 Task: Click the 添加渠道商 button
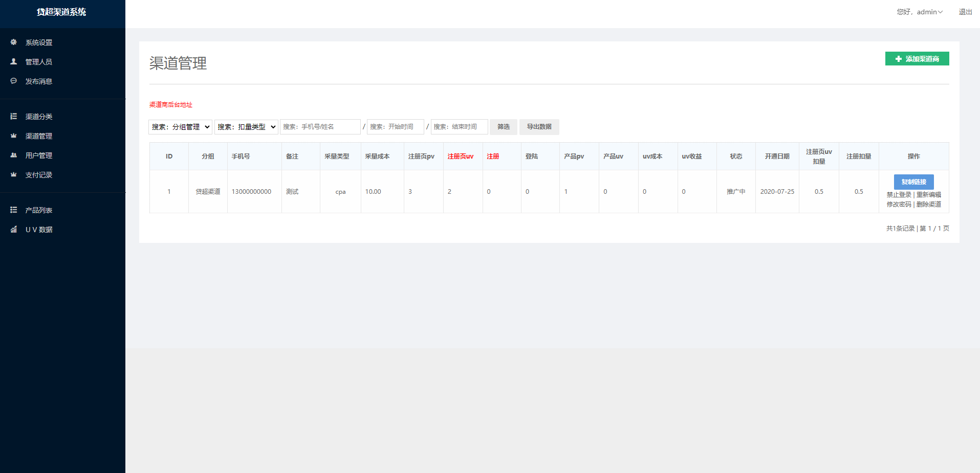tap(917, 59)
